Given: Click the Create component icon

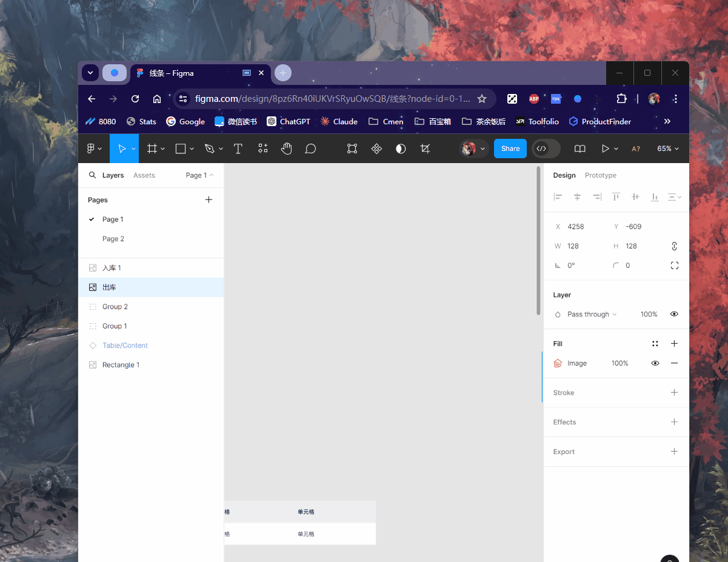Looking at the screenshot, I should coord(376,149).
